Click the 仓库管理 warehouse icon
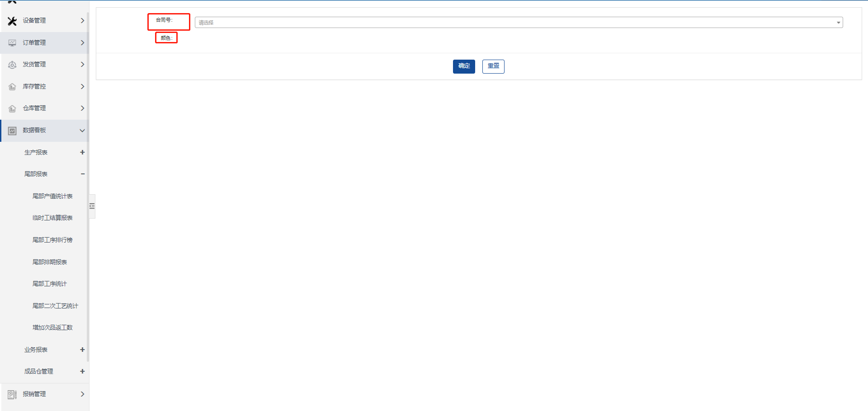Viewport: 868px width, 411px height. 12,108
